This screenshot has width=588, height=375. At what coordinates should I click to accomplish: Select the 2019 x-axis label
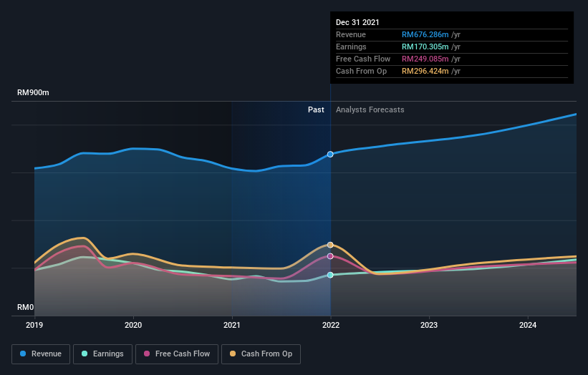coord(34,325)
